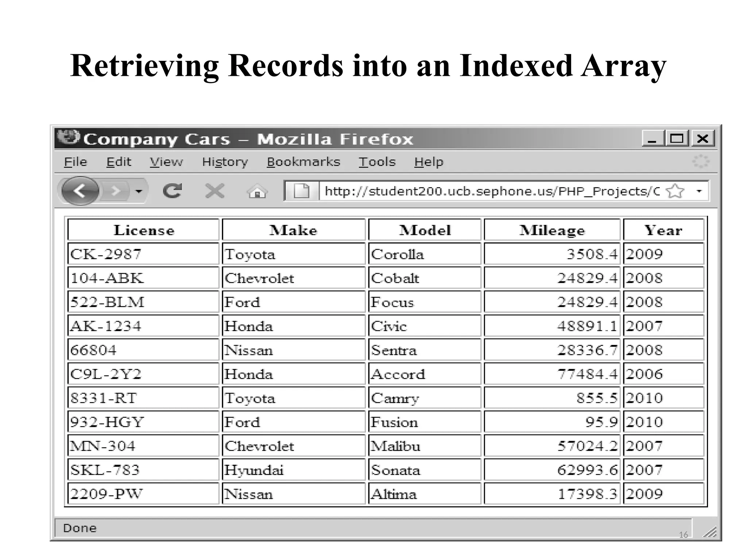Open the recent pages history dropdown arrow
747x560 pixels.
(139, 191)
